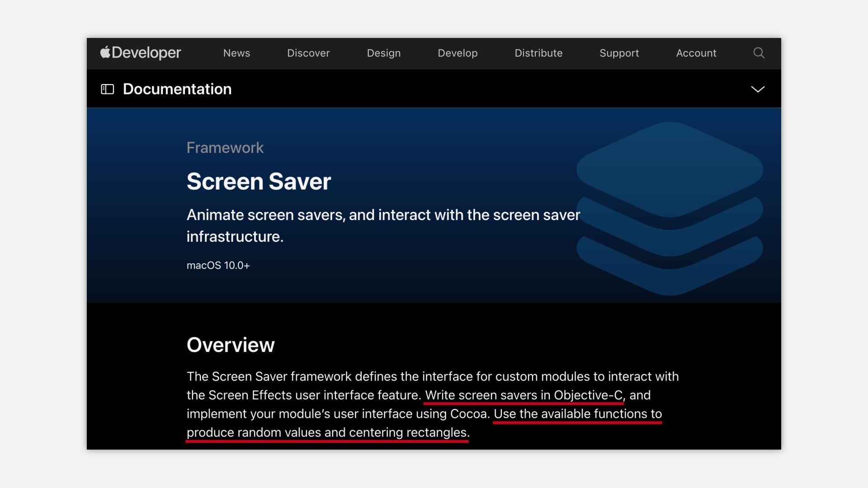Open the Develop menu item
Image resolution: width=868 pixels, height=488 pixels.
458,53
